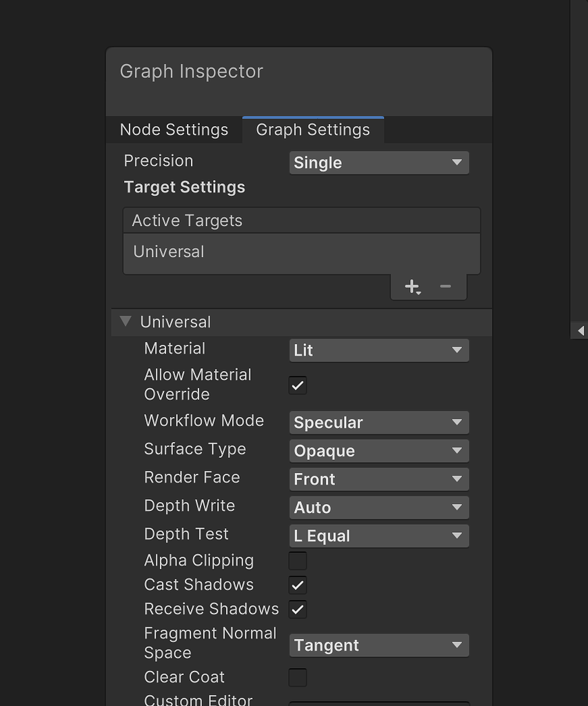
Task: Open the Precision dropdown
Action: point(378,163)
